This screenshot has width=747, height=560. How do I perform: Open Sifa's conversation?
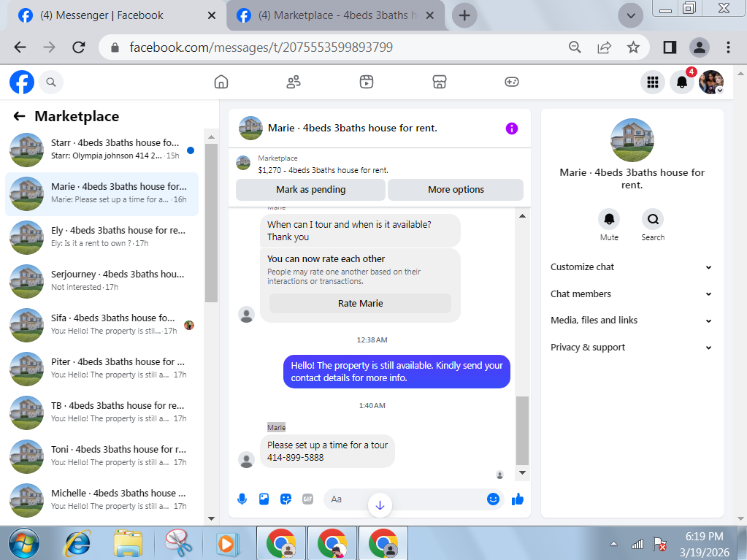pyautogui.click(x=102, y=325)
